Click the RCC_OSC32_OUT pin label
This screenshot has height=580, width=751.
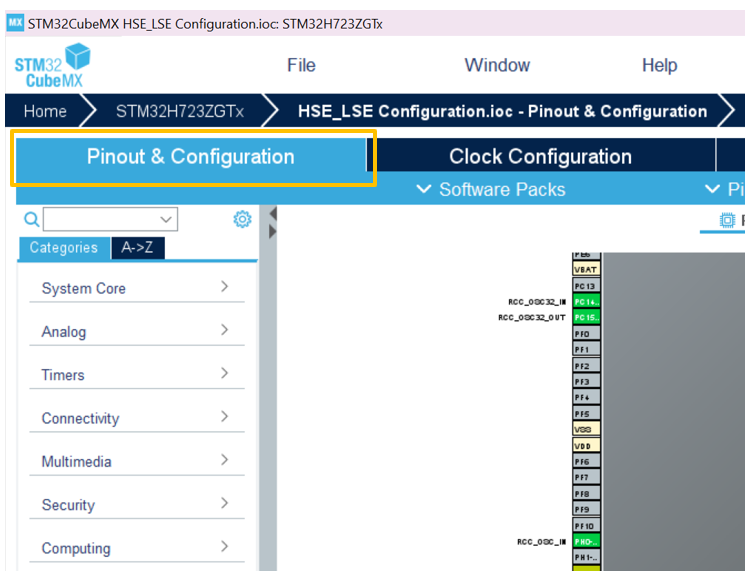point(532,317)
